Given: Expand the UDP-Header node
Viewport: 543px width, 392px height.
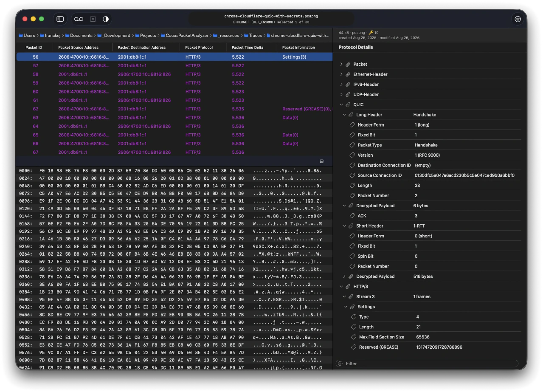Looking at the screenshot, I should tap(341, 94).
